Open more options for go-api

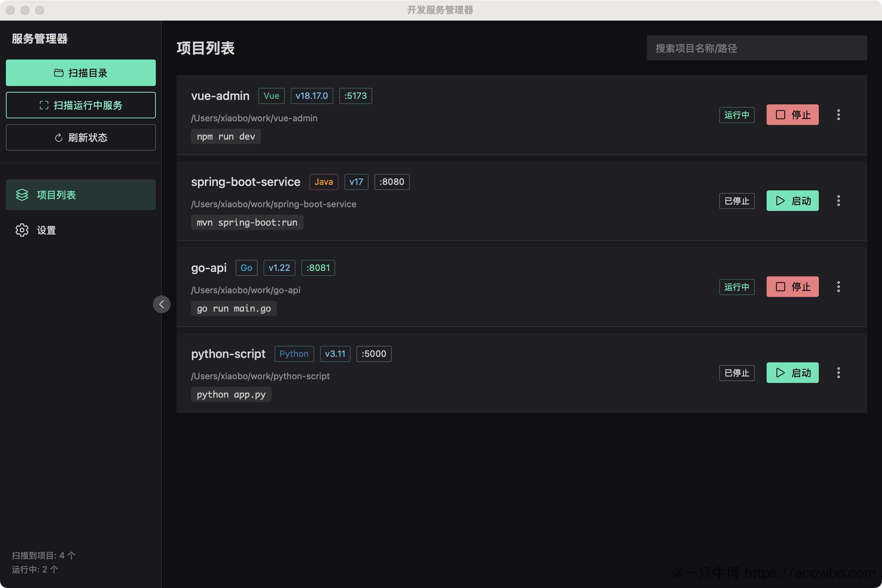point(839,287)
